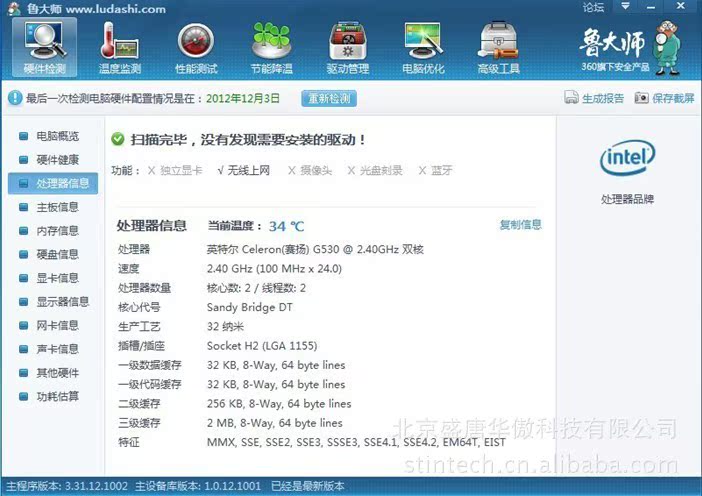Open the 驱动管理 driver management
Image resolution: width=702 pixels, height=496 pixels.
tap(348, 47)
